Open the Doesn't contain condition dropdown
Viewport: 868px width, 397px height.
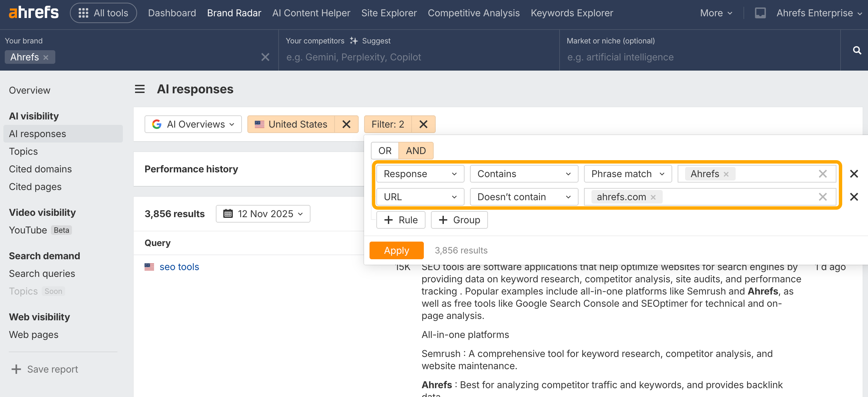524,197
